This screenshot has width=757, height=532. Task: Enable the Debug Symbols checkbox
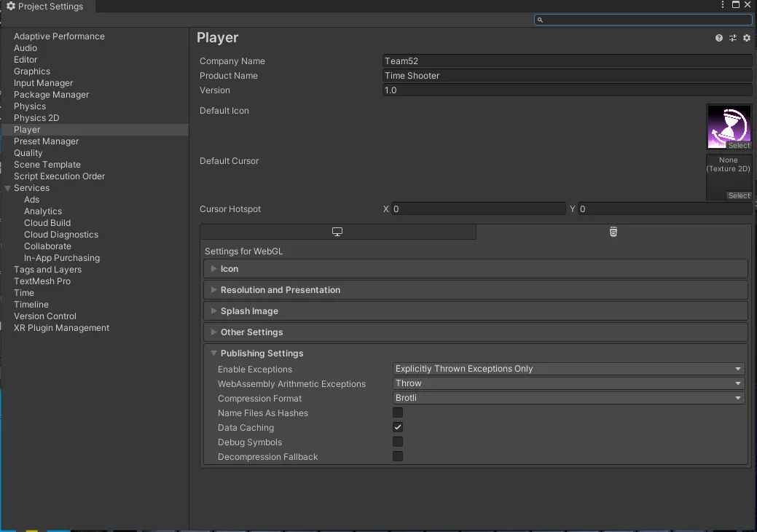tap(398, 442)
